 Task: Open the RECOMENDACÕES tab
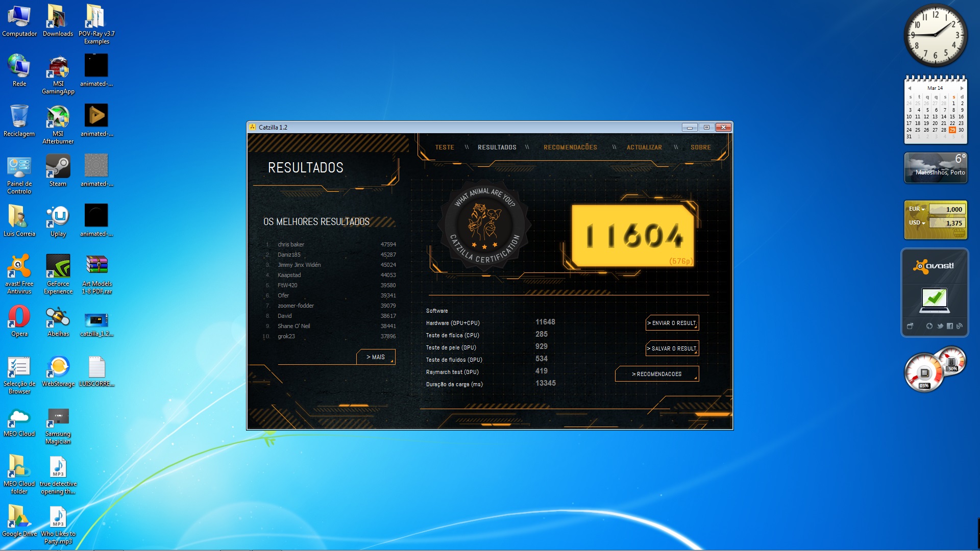(x=570, y=147)
